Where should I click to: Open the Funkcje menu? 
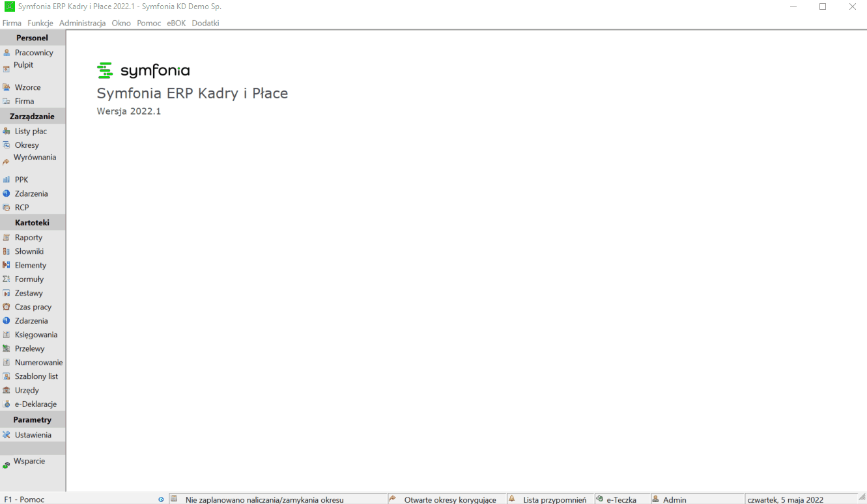[x=40, y=23]
